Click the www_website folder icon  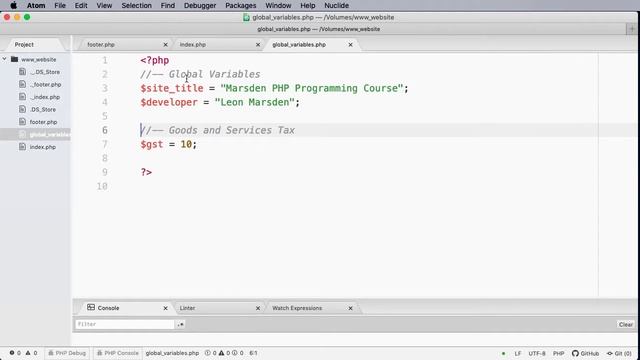(14, 59)
